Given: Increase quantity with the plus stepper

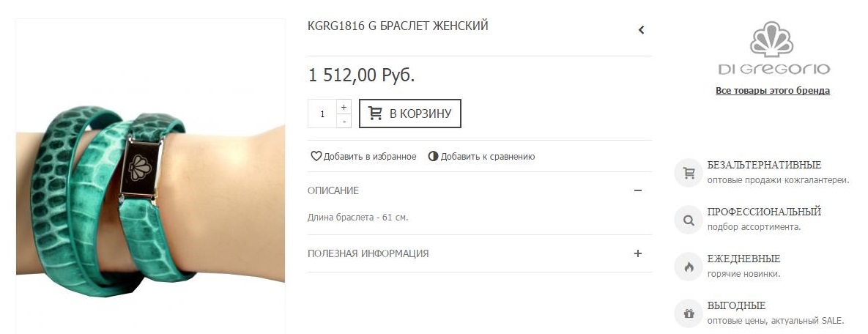Looking at the screenshot, I should click(344, 107).
